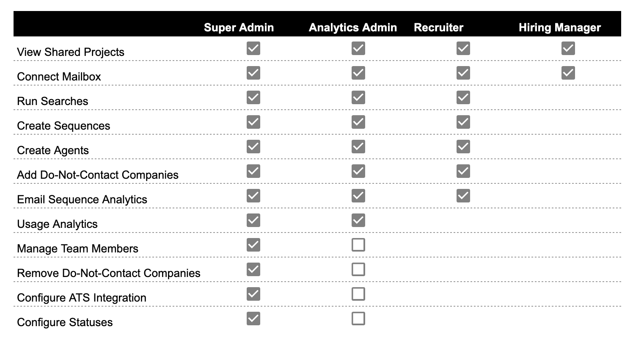Uncheck Hiring Manager Connect Mailbox checkbox

point(568,73)
